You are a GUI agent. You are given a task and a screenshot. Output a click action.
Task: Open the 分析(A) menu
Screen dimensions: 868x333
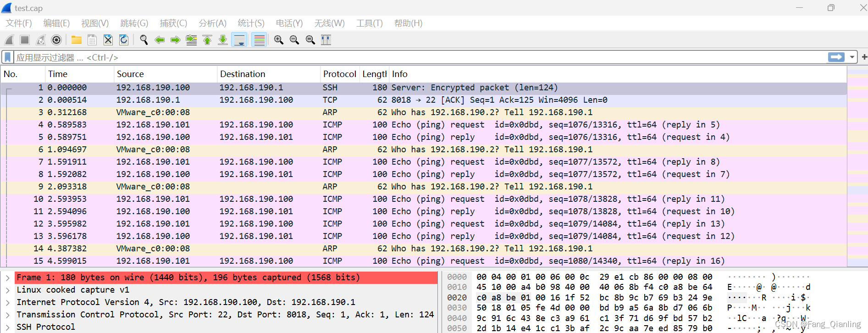pyautogui.click(x=212, y=23)
